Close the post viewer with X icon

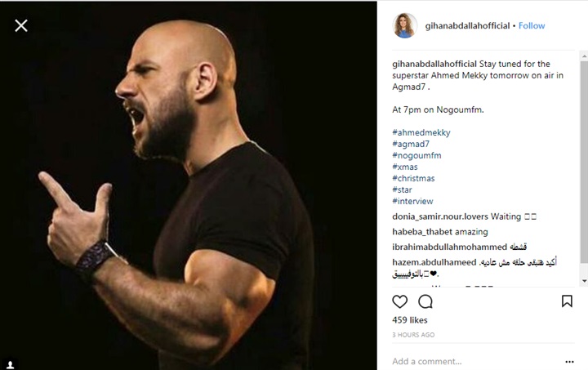(21, 25)
